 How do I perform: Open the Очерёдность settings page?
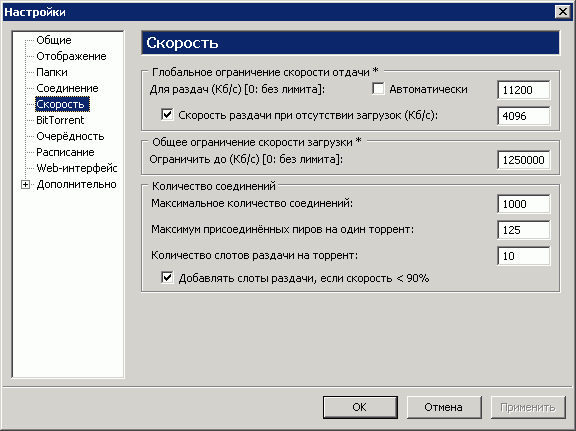[70, 136]
